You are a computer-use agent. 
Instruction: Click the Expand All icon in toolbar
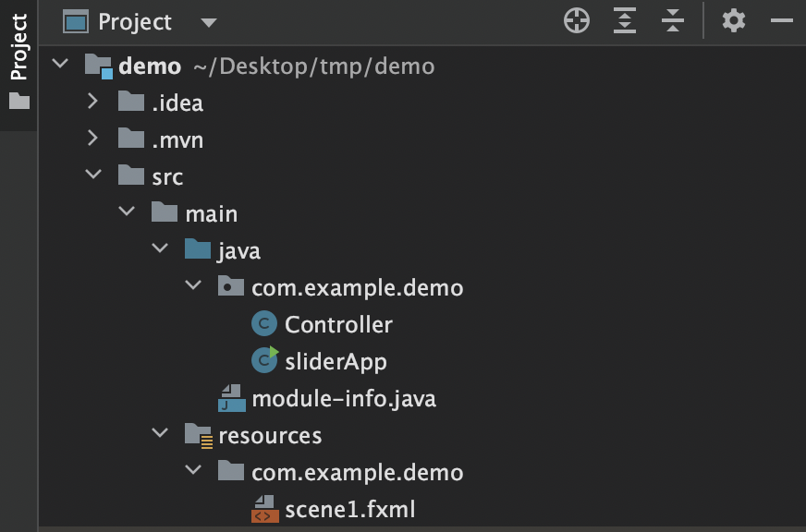point(625,21)
